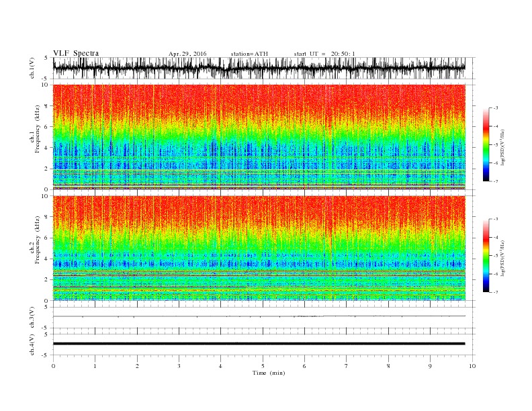
Task: Click the ch.1 voltage waveform trace
Action: click(x=259, y=68)
